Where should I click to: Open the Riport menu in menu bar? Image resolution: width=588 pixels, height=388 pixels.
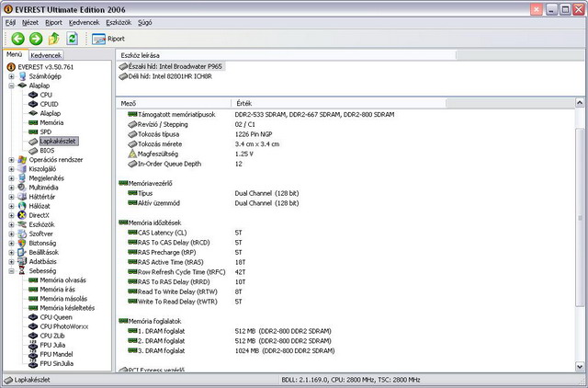(x=53, y=22)
